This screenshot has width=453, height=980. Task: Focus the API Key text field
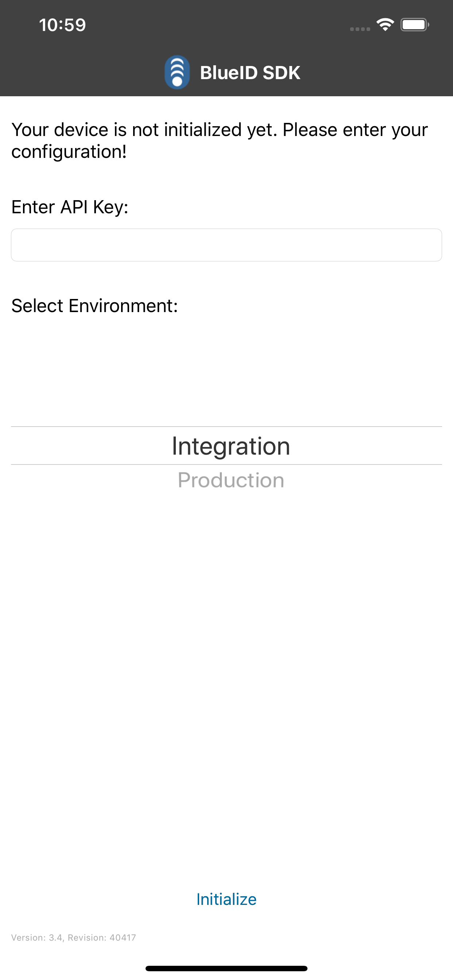point(226,245)
